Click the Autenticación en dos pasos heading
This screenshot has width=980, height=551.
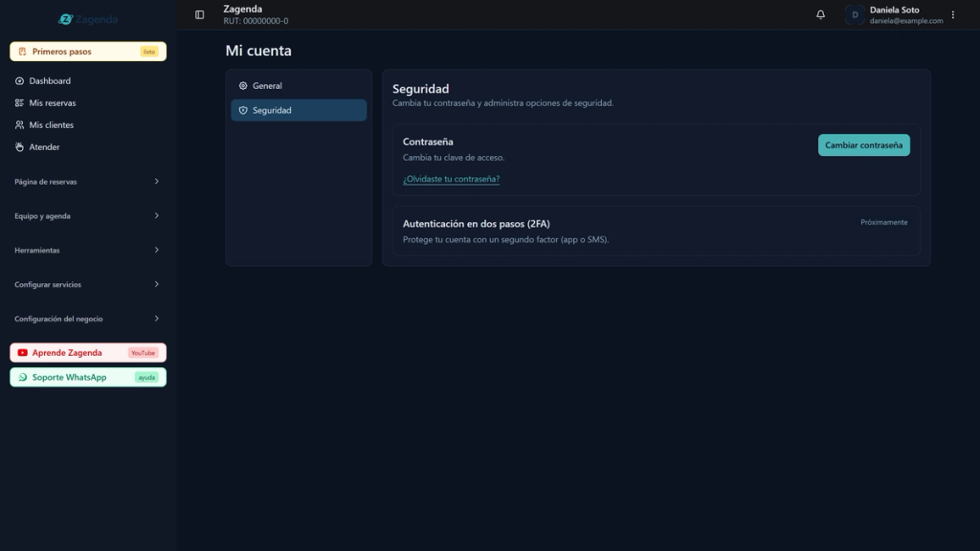pyautogui.click(x=477, y=224)
